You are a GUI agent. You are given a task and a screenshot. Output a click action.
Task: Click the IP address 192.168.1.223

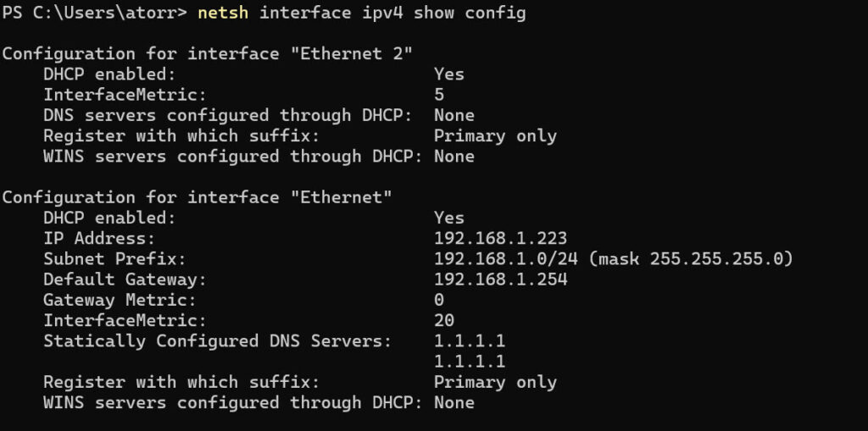[500, 239]
